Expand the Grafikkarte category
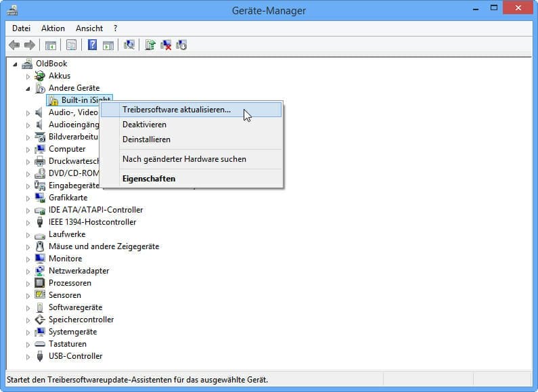 coord(28,198)
